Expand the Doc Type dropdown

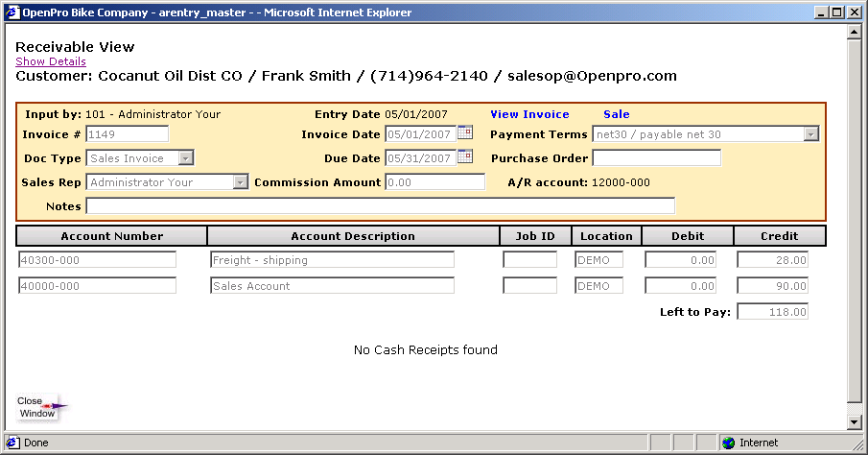[186, 158]
